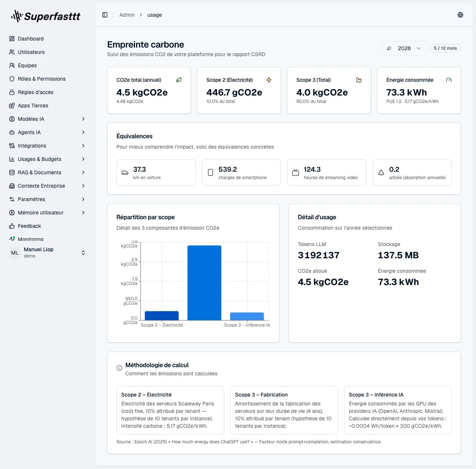Viewport: 476px width, 469px height.
Task: Click the Apps Tierces icon
Action: (12, 106)
